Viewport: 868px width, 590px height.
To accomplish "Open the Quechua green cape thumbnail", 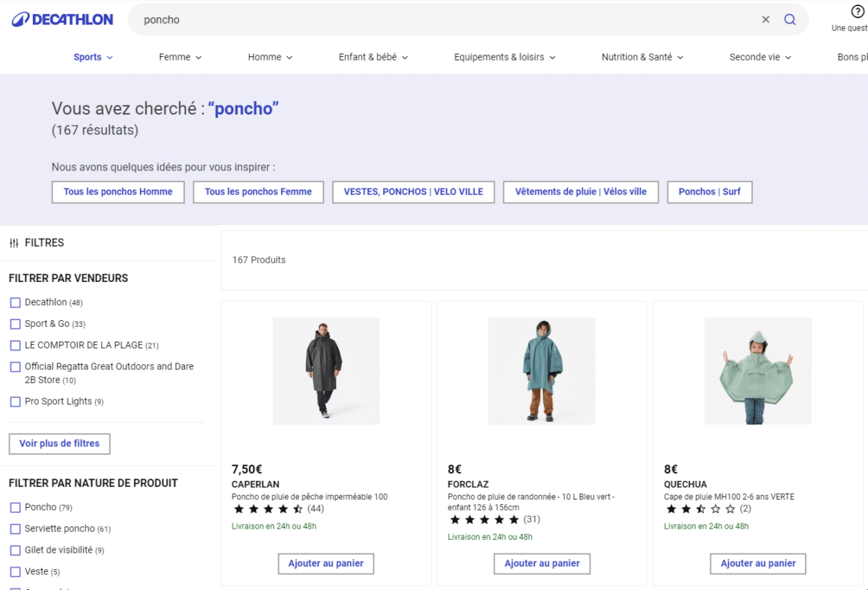I will (x=757, y=371).
